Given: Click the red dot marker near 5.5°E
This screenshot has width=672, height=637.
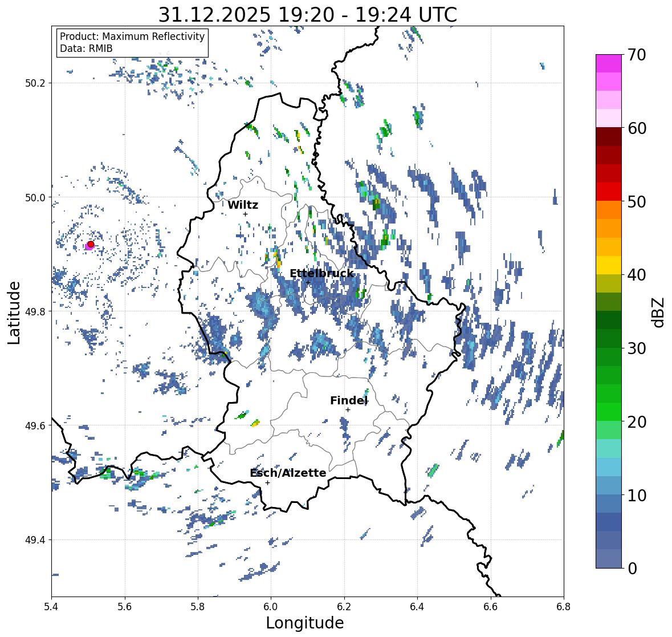Looking at the screenshot, I should pos(91,244).
